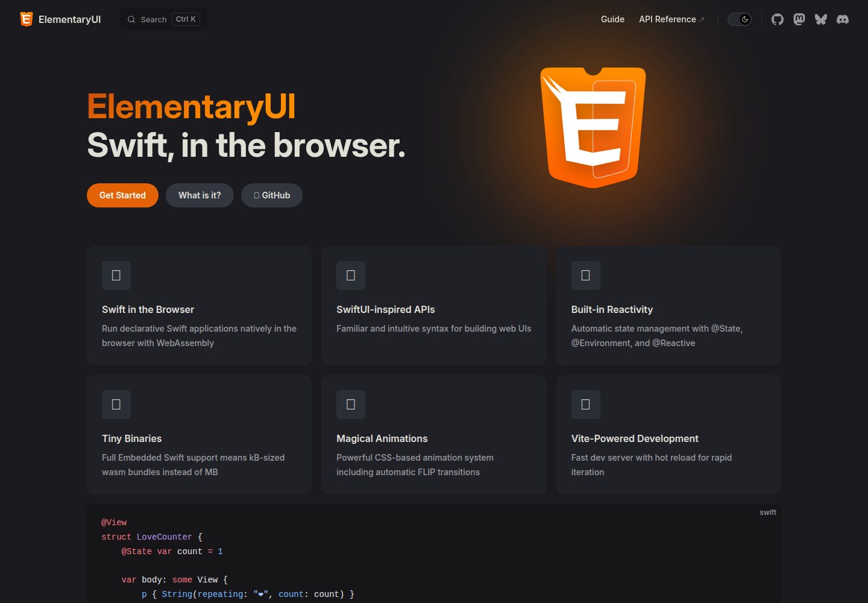Open the Discord icon link

point(843,19)
